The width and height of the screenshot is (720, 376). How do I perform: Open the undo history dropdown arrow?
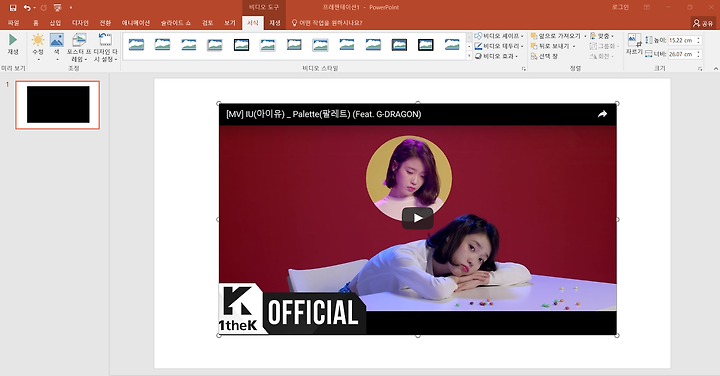click(x=34, y=7)
